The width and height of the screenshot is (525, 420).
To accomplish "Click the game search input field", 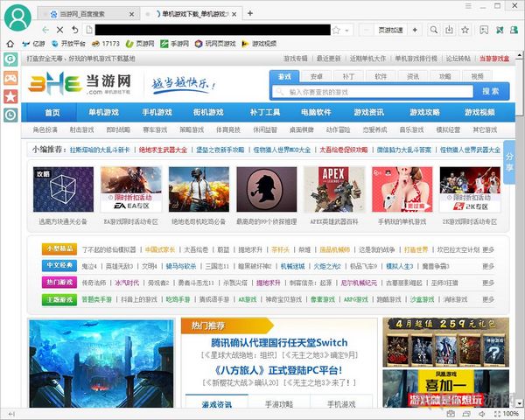I will [373, 91].
